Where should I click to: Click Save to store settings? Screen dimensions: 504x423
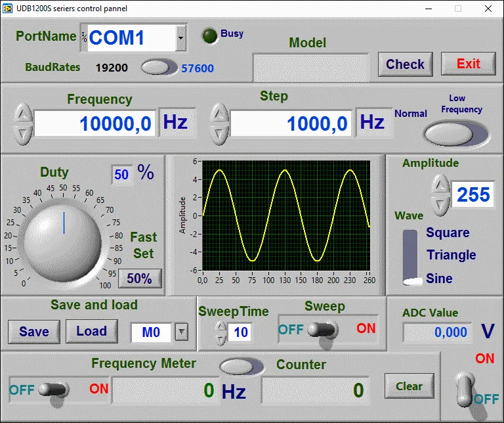(x=33, y=332)
